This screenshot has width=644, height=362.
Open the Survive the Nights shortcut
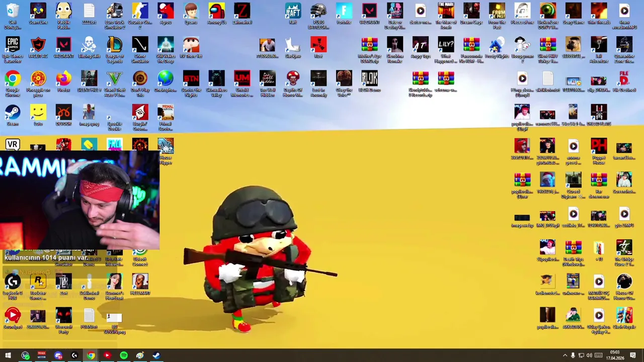(191, 83)
